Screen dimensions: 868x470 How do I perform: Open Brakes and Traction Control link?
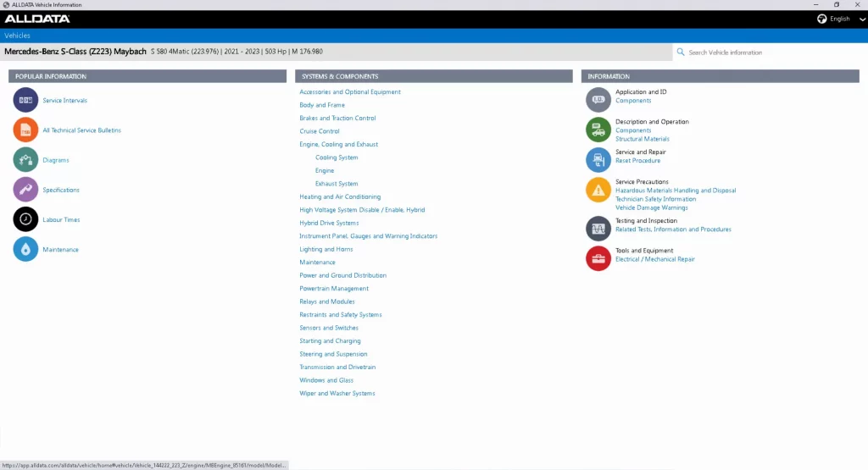337,118
